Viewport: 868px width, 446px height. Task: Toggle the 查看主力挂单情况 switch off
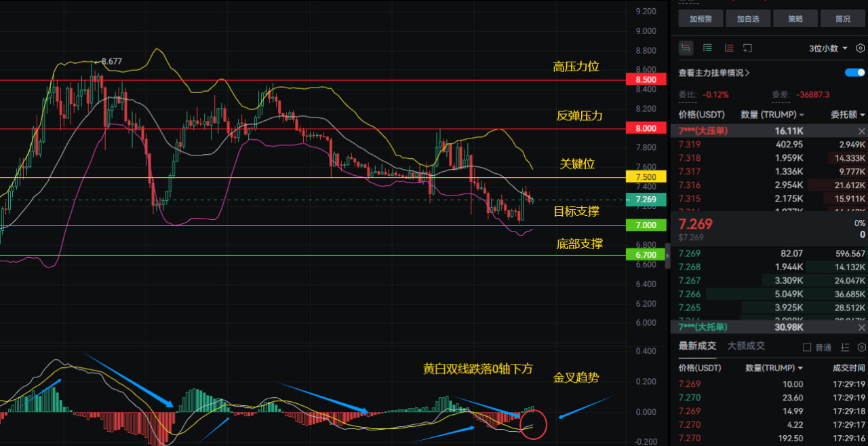(855, 73)
